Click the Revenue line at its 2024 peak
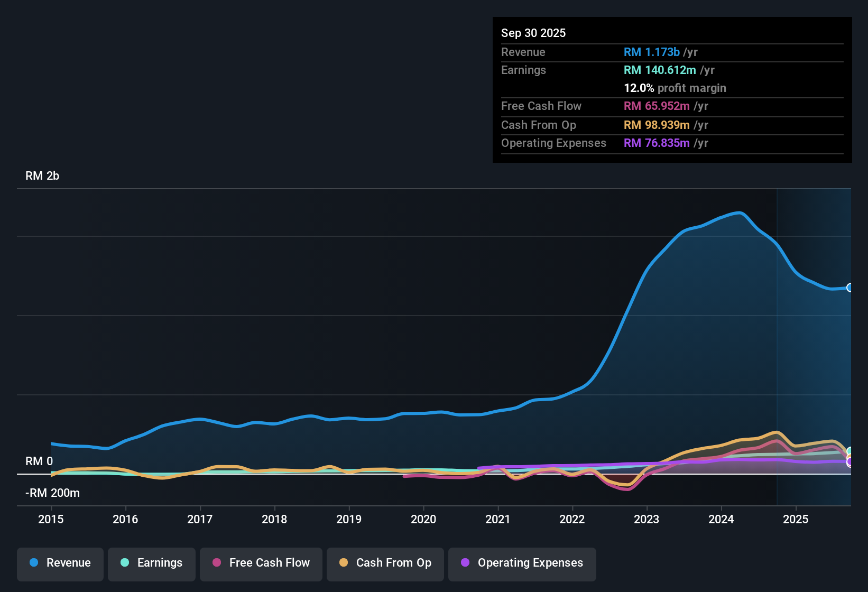The image size is (868, 592). [x=739, y=213]
